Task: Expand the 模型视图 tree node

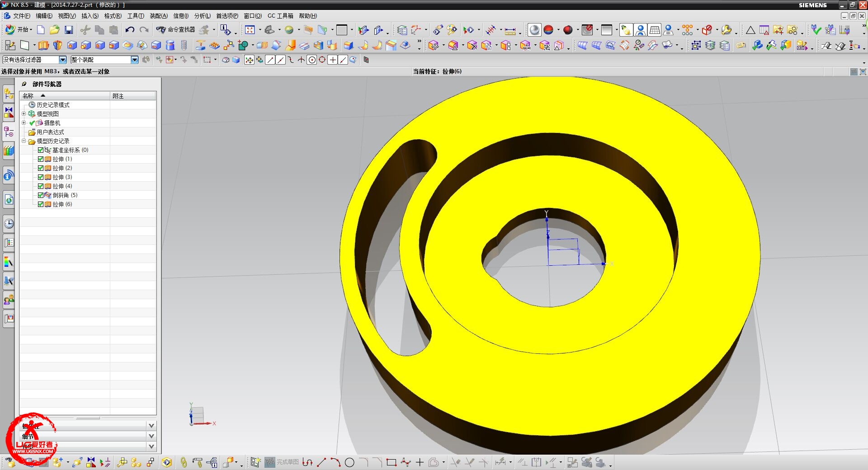Action: (x=24, y=114)
